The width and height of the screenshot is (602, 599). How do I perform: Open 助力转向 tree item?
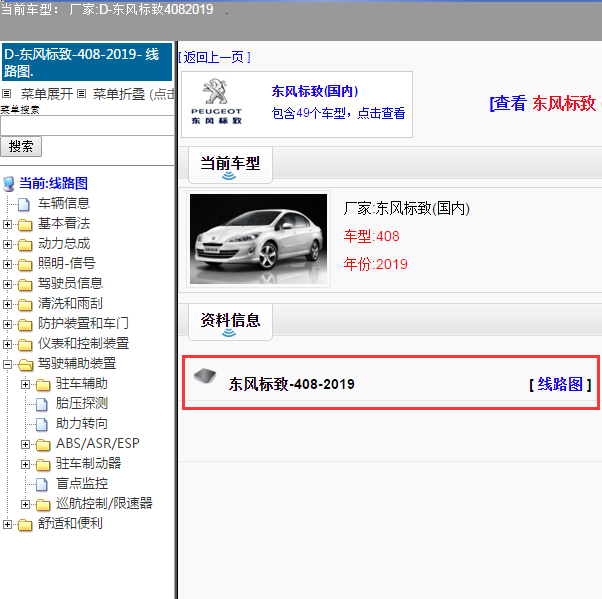[x=82, y=424]
